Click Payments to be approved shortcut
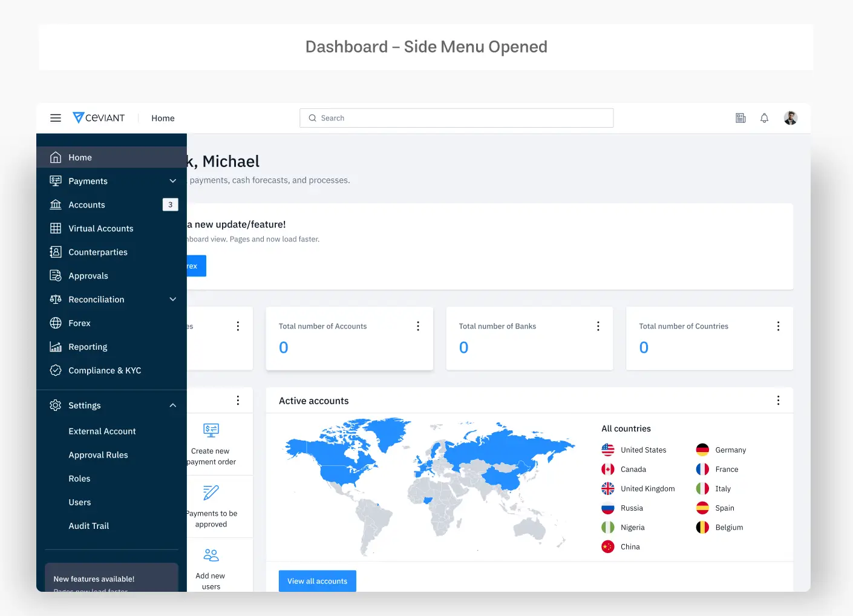The height and width of the screenshot is (616, 853). pos(220,507)
